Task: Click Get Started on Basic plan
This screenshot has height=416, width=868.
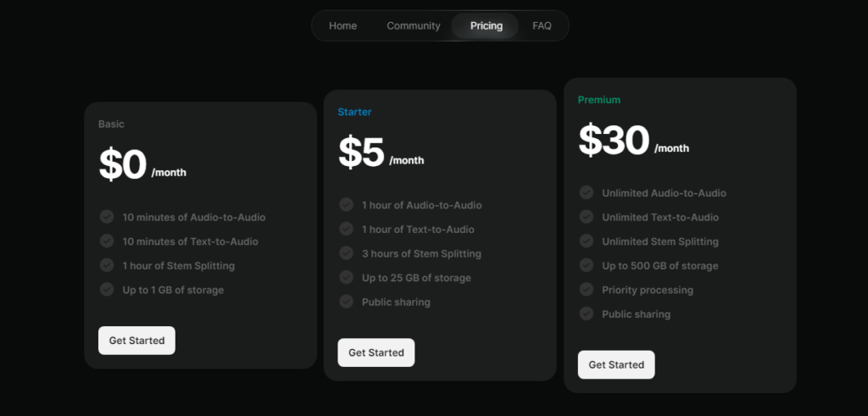Action: 136,341
